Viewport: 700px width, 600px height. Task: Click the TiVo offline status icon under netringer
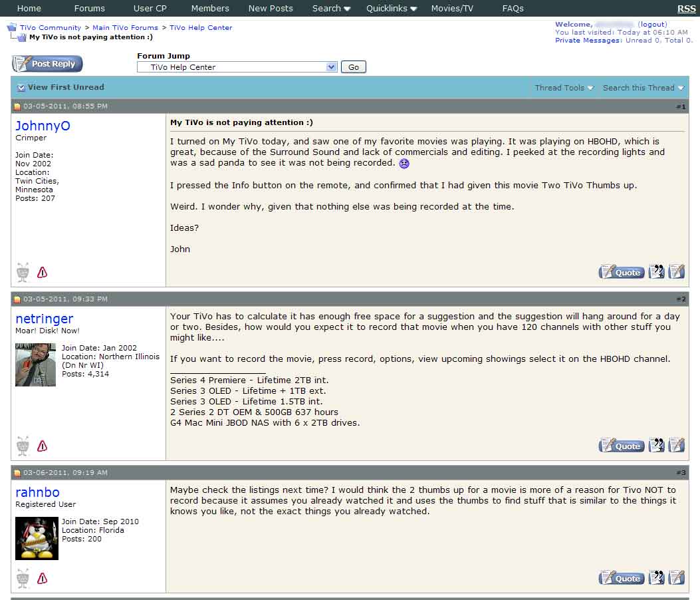click(23, 446)
